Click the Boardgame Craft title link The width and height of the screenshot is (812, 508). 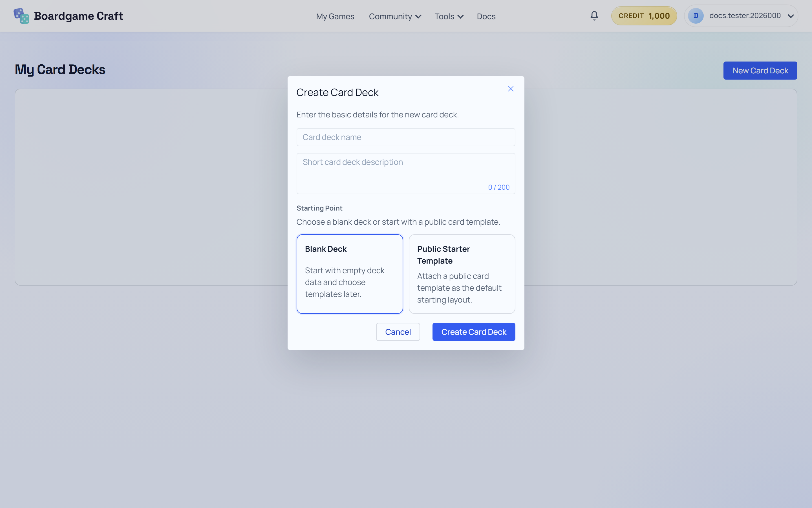point(78,16)
